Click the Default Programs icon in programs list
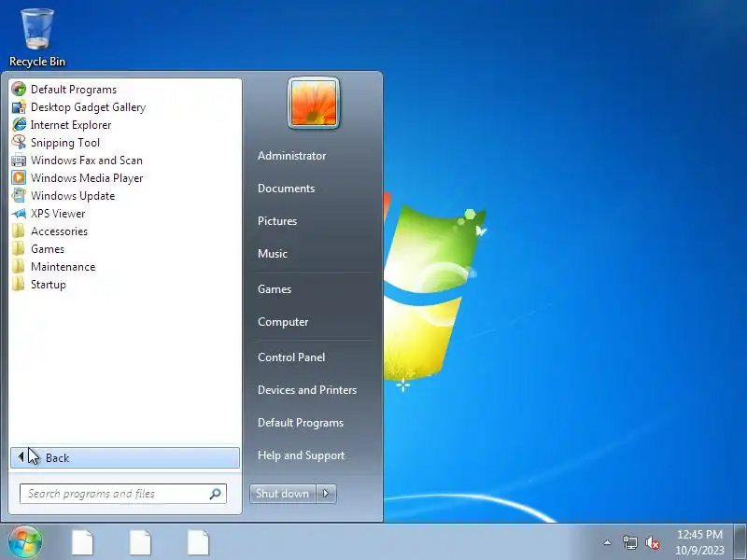This screenshot has width=747, height=560. click(x=19, y=89)
